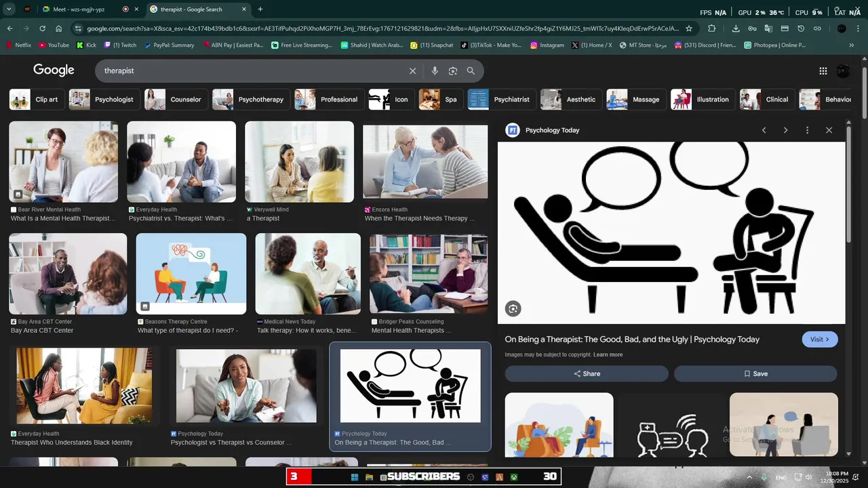Start a voice search with the microphone icon
The height and width of the screenshot is (488, 868).
pyautogui.click(x=435, y=70)
